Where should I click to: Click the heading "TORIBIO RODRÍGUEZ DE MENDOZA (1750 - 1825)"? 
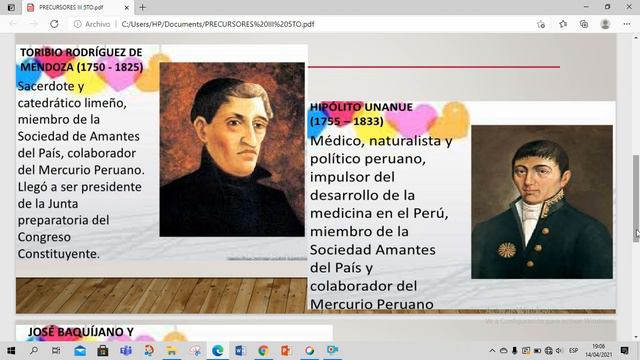(x=81, y=60)
